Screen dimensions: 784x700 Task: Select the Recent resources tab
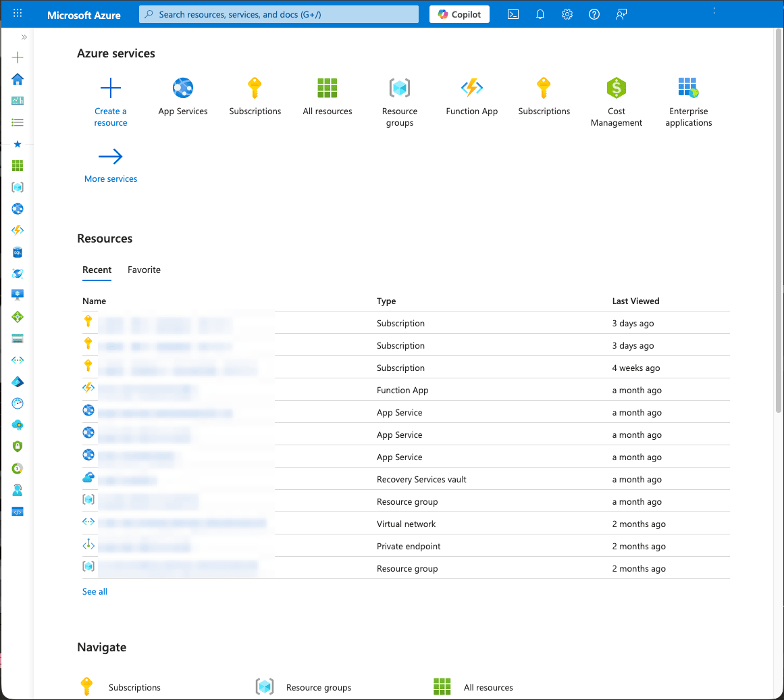(x=97, y=270)
